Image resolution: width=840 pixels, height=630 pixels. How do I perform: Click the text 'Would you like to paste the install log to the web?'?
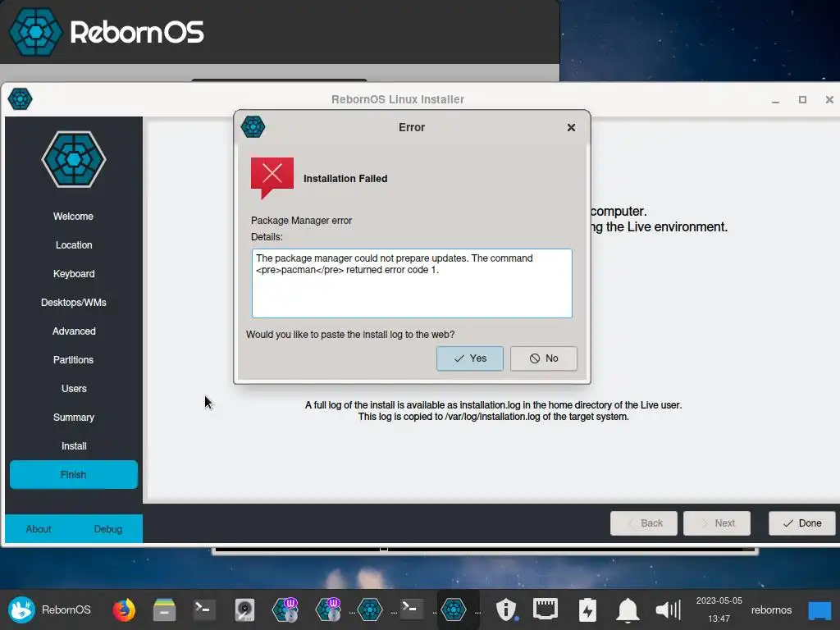(350, 335)
